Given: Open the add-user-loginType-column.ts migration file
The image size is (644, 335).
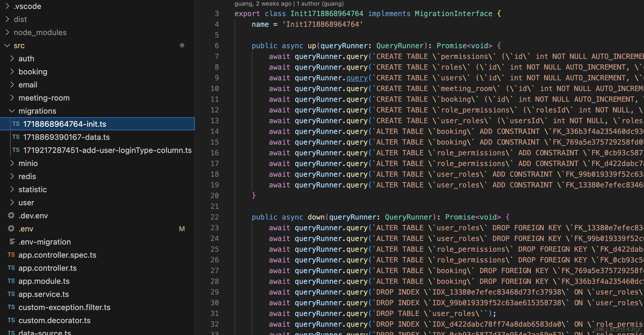Looking at the screenshot, I should pyautogui.click(x=107, y=150).
